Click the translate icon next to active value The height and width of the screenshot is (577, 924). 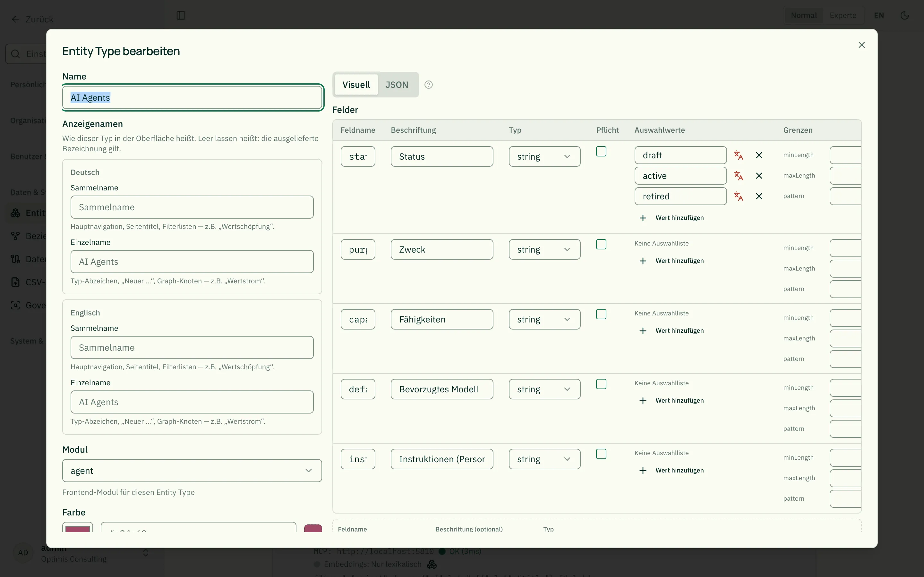pyautogui.click(x=739, y=176)
